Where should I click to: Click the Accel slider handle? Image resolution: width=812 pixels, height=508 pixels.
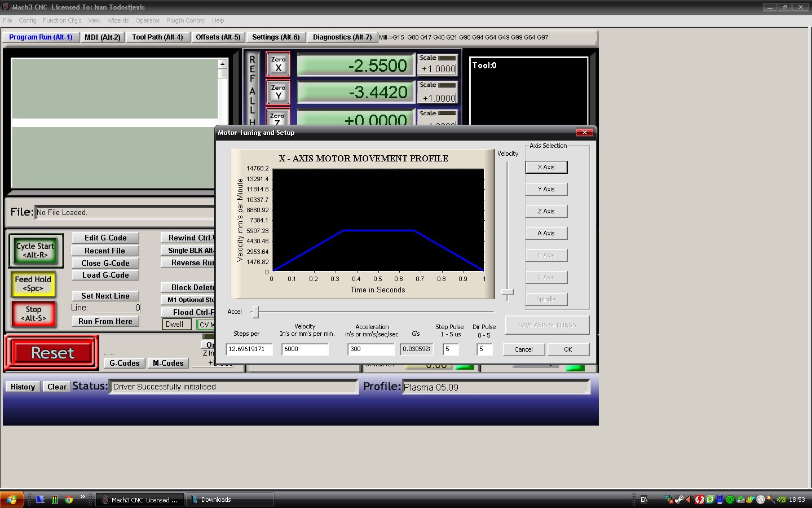pos(255,312)
